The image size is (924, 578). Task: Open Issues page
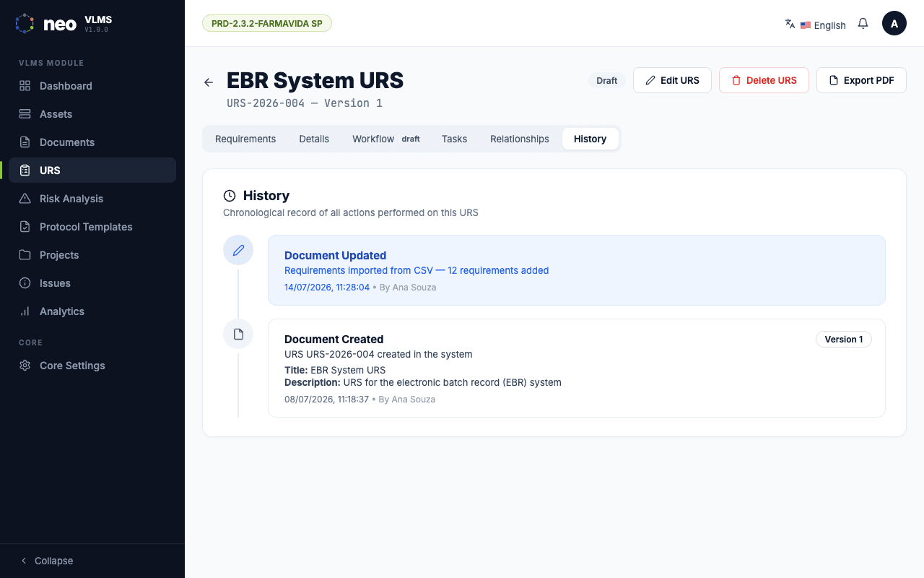pos(92,283)
